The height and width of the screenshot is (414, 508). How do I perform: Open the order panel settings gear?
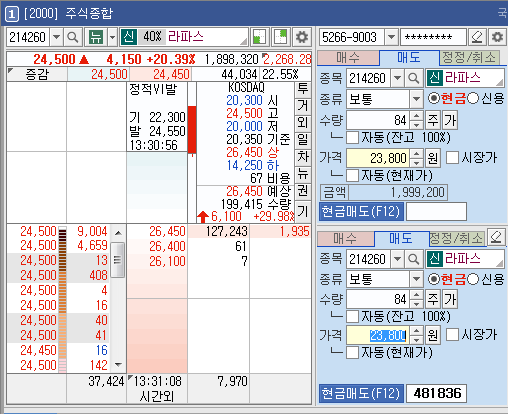pyautogui.click(x=497, y=37)
